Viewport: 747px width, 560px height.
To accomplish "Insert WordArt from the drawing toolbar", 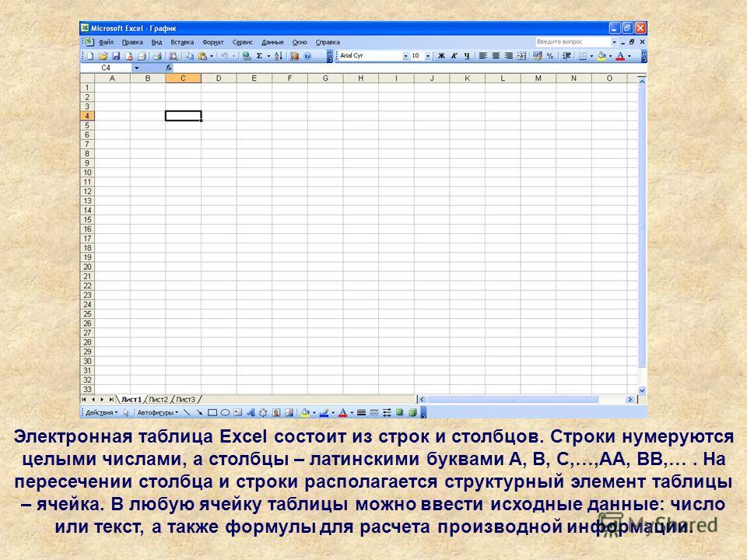I will click(x=250, y=412).
